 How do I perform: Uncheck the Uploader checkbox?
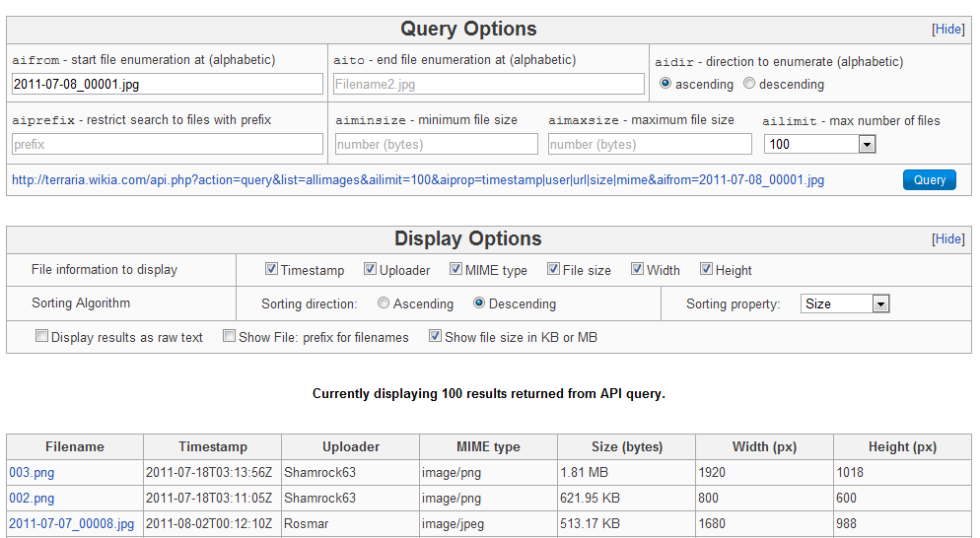(370, 269)
